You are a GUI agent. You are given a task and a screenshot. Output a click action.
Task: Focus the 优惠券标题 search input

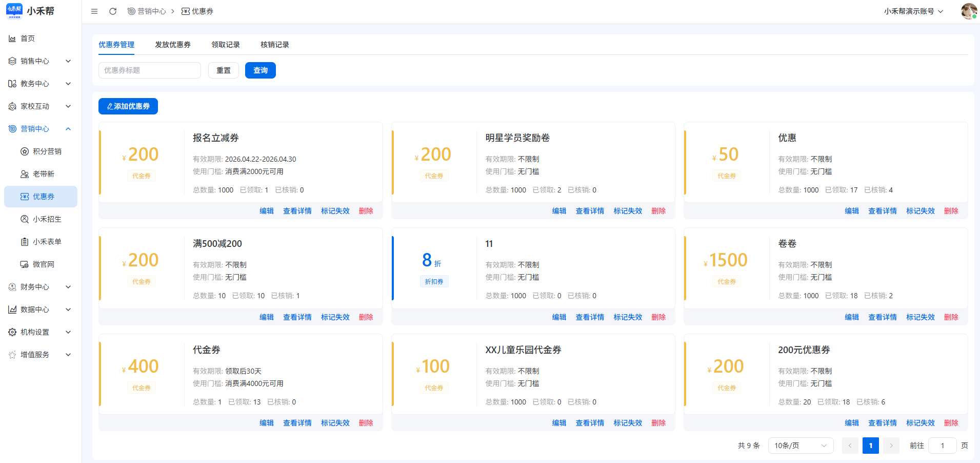point(149,70)
